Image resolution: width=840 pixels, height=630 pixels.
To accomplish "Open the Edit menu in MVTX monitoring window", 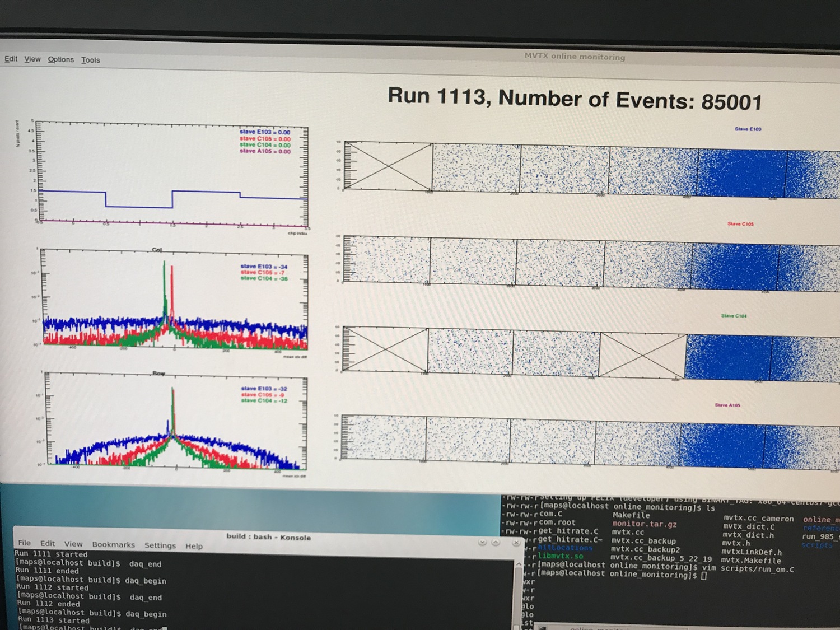I will (11, 59).
